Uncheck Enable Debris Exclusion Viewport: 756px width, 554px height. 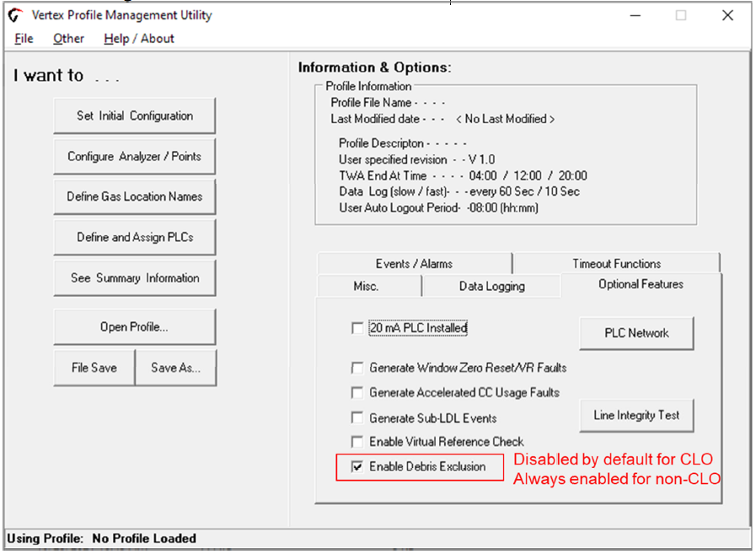pos(357,466)
